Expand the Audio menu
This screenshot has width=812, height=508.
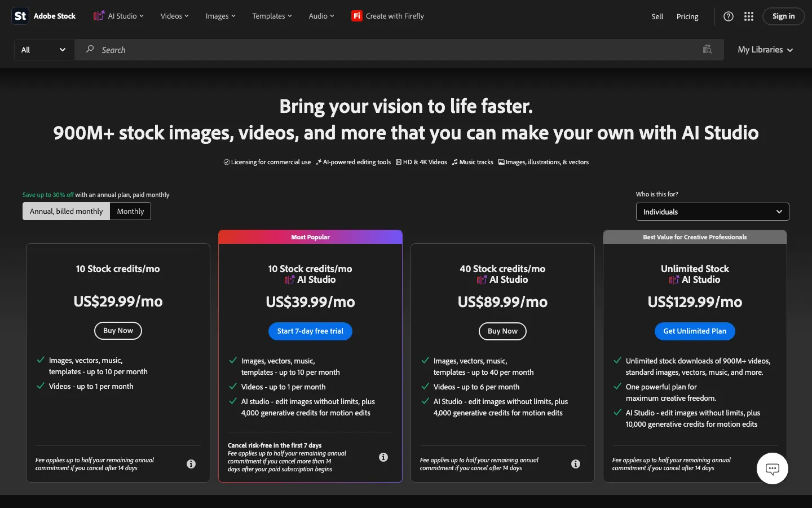click(x=321, y=16)
